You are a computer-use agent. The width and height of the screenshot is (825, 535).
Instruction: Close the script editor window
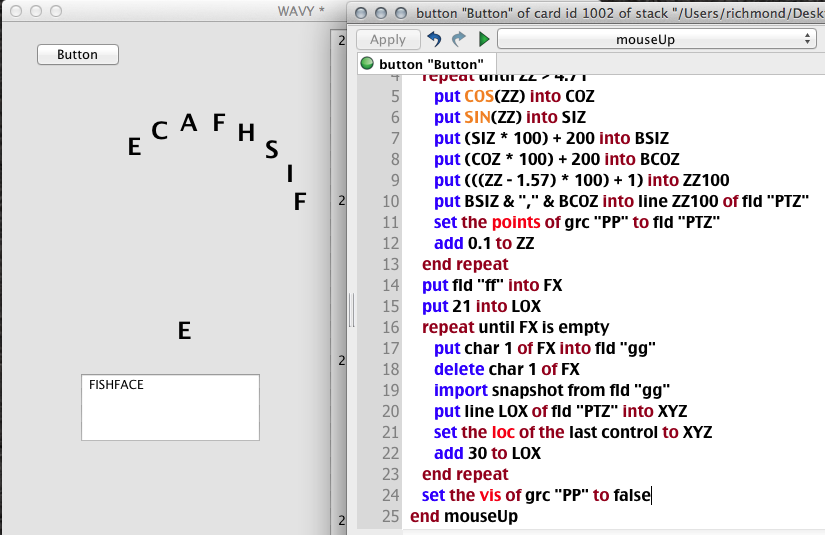[x=362, y=13]
